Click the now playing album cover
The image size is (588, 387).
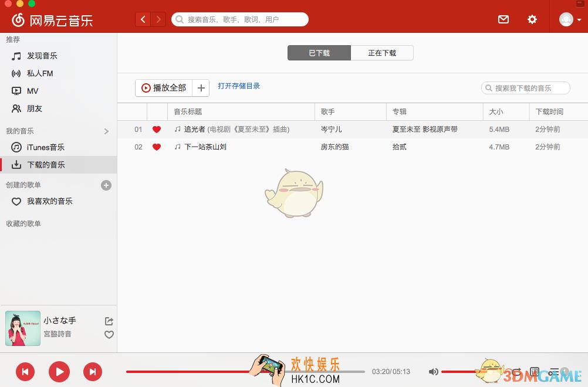(x=23, y=328)
